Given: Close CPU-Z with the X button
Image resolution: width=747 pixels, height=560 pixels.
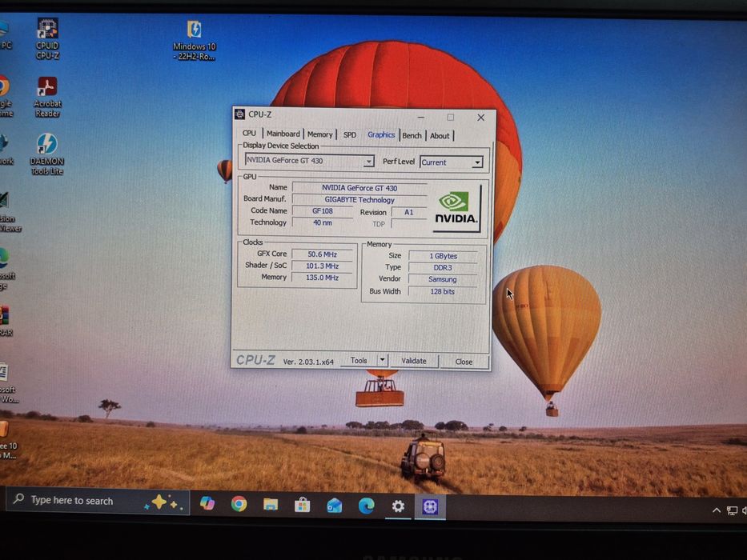Looking at the screenshot, I should [x=480, y=118].
